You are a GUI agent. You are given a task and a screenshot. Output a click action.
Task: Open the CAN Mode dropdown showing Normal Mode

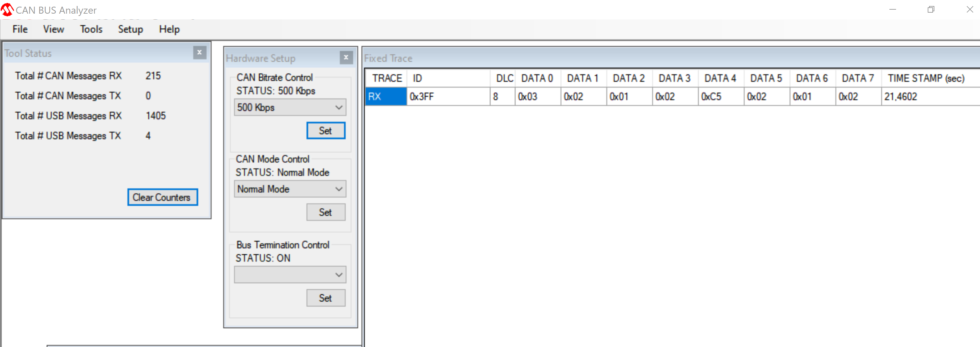point(289,189)
